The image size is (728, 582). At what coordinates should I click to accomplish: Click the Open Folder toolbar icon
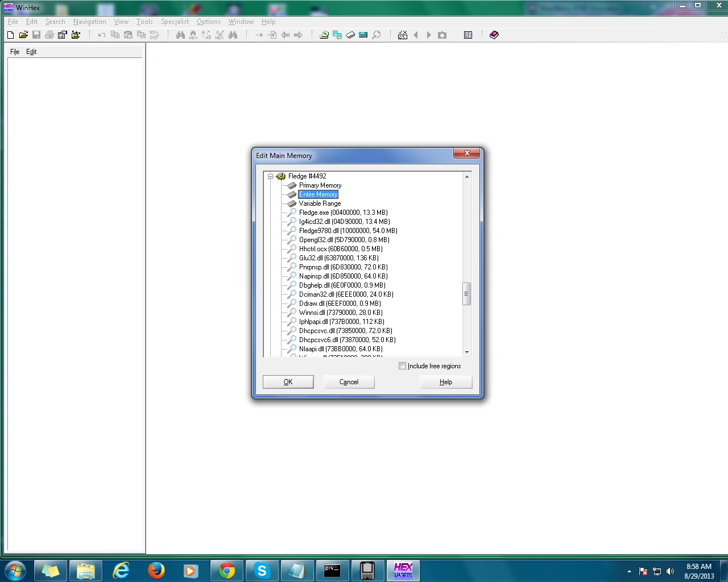(76, 35)
